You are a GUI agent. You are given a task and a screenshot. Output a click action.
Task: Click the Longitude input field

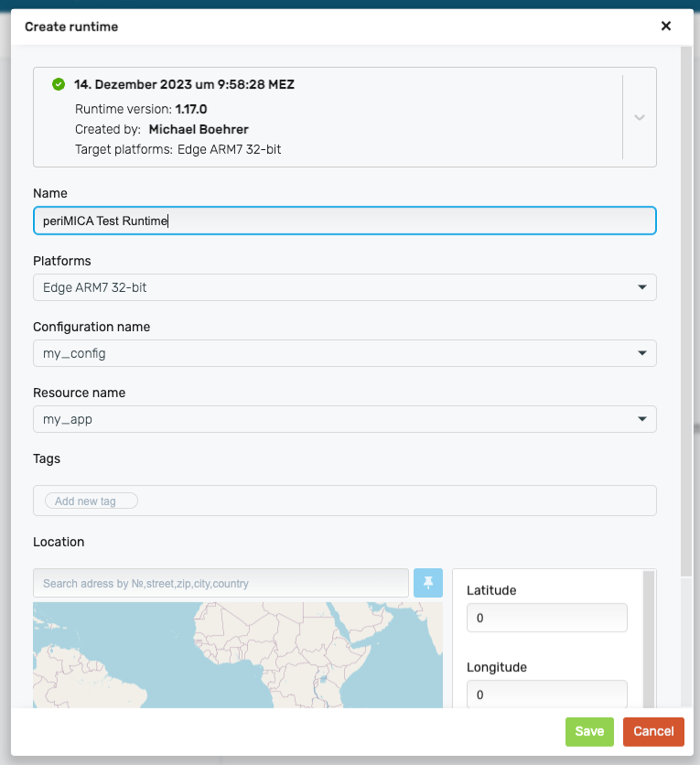pos(546,695)
